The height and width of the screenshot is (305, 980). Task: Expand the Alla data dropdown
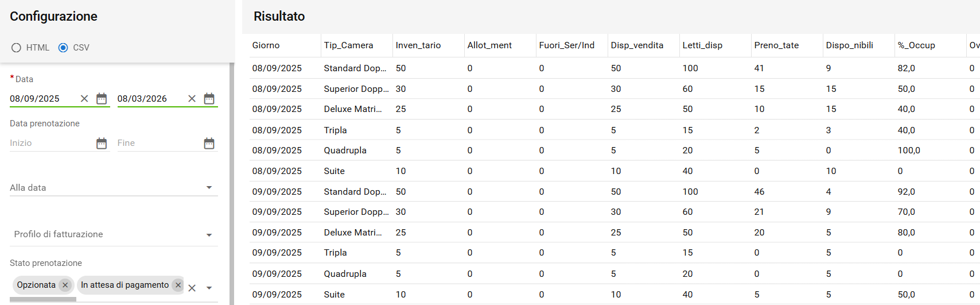point(209,188)
